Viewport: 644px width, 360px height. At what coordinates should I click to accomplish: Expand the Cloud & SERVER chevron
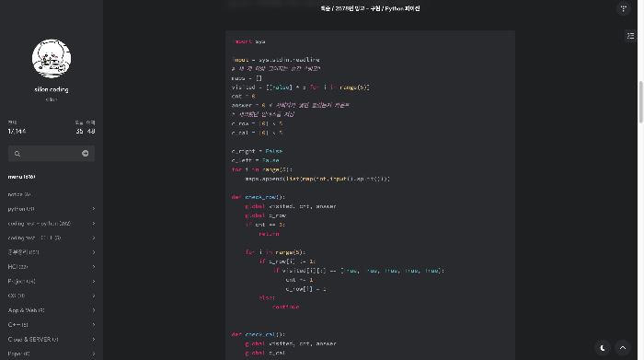pyautogui.click(x=94, y=340)
